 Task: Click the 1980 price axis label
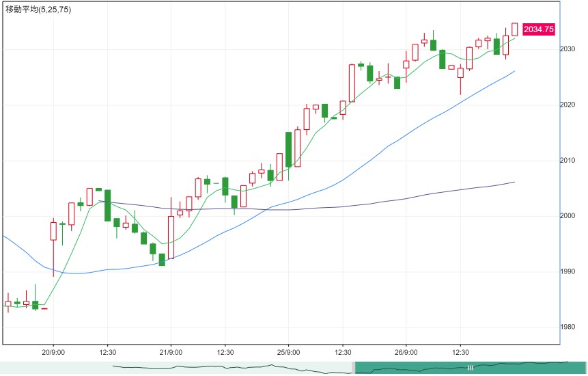point(568,327)
